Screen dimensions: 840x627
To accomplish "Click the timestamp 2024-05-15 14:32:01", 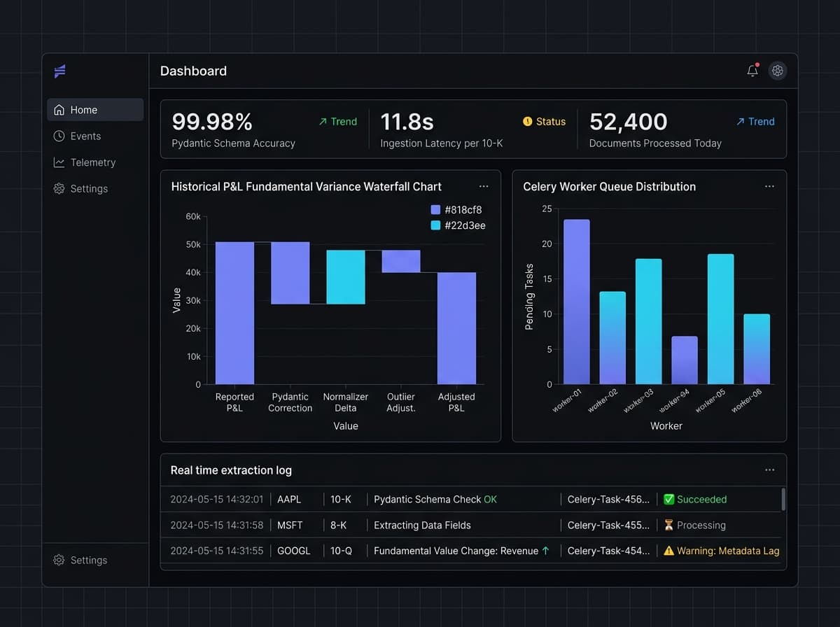I will [217, 500].
